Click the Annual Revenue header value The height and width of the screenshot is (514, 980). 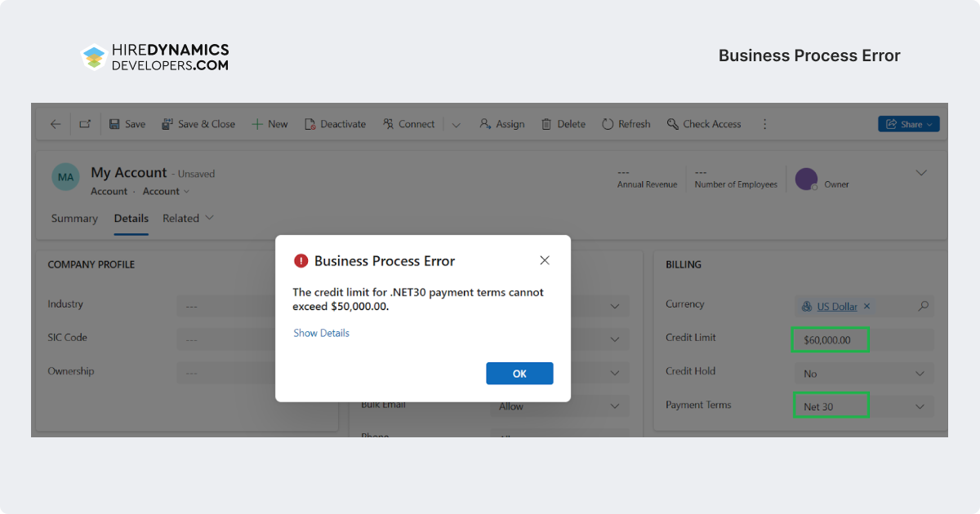tap(624, 172)
